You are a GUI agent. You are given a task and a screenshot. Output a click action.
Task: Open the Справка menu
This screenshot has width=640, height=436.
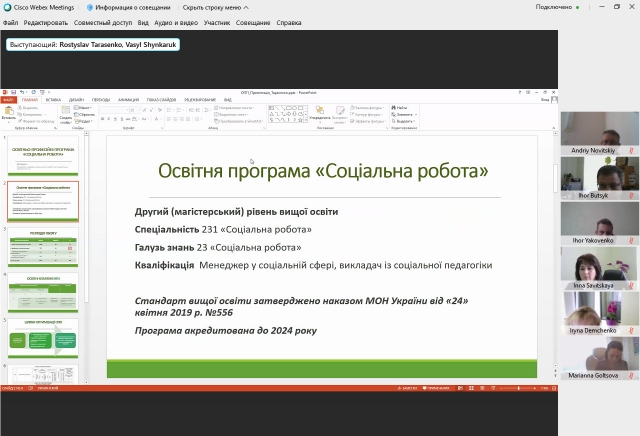click(289, 21)
